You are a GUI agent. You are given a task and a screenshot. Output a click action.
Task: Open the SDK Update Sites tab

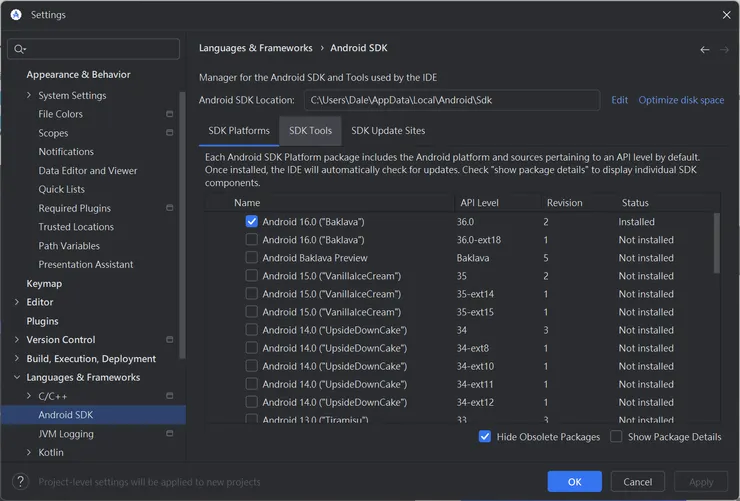coord(388,131)
